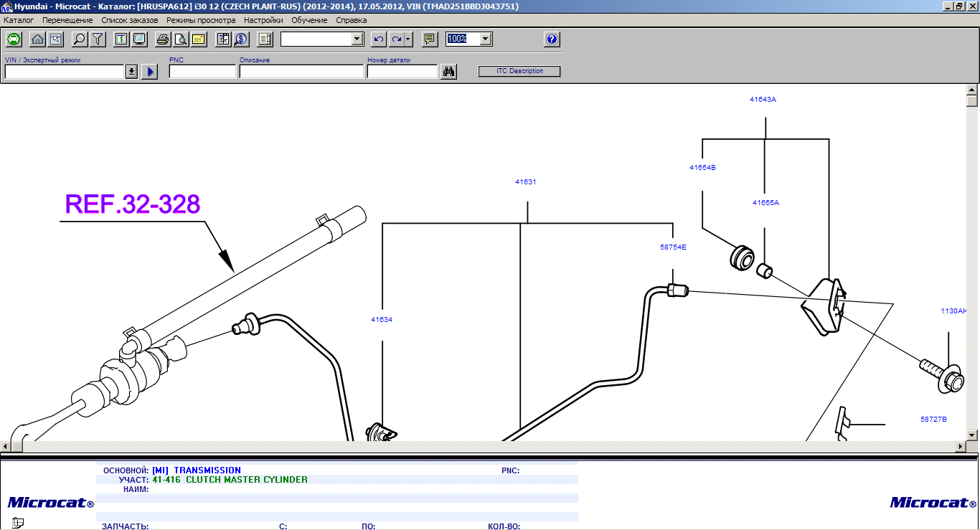Select the magnifying glass search tool

(x=80, y=39)
